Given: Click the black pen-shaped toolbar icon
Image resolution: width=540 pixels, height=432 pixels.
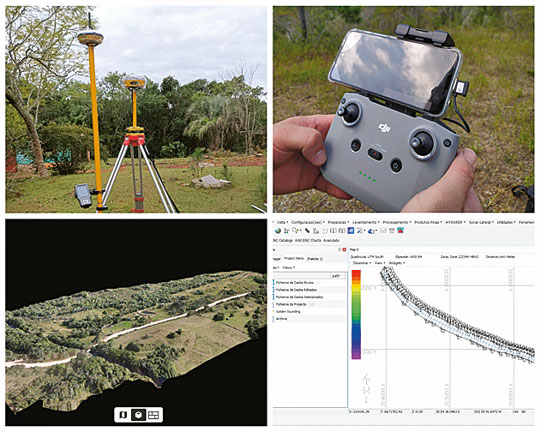Looking at the screenshot, I should coord(307,231).
